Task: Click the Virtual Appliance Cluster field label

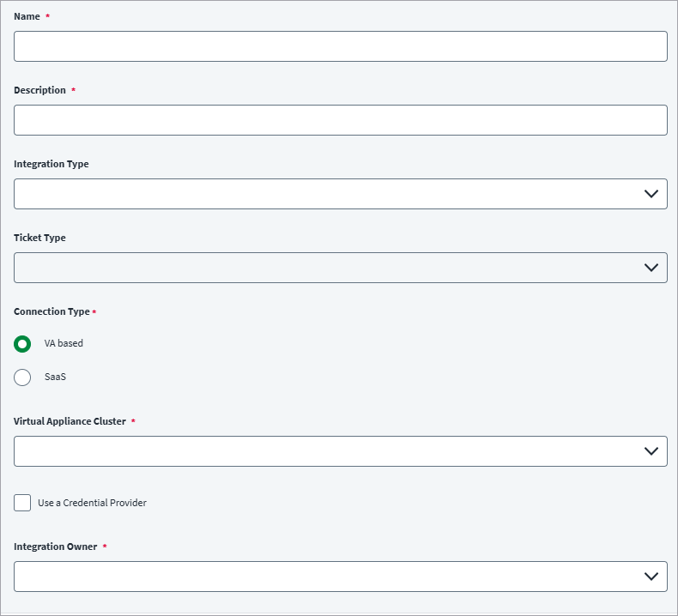Action: pyautogui.click(x=70, y=421)
